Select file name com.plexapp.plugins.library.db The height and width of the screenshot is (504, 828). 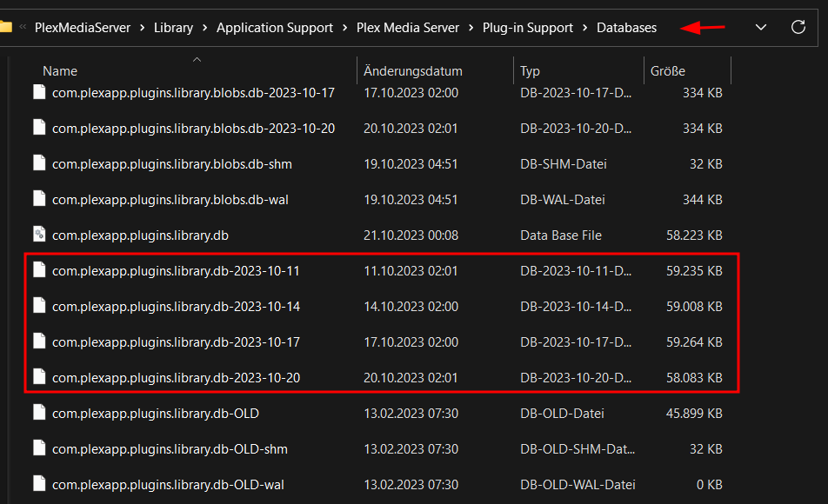pyautogui.click(x=140, y=235)
